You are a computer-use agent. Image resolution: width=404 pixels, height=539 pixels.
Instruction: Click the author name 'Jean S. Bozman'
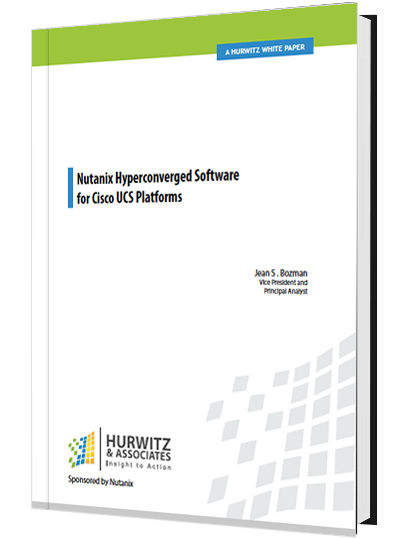point(281,273)
